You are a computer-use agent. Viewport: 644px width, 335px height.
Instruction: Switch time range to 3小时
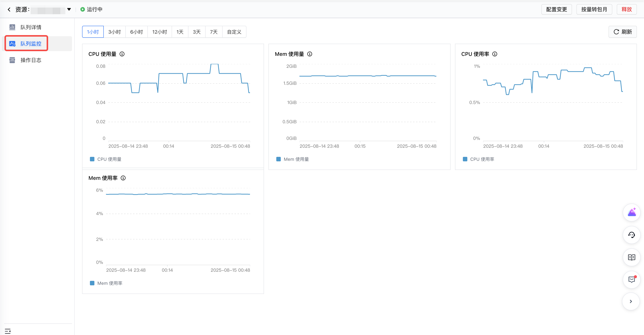[115, 32]
